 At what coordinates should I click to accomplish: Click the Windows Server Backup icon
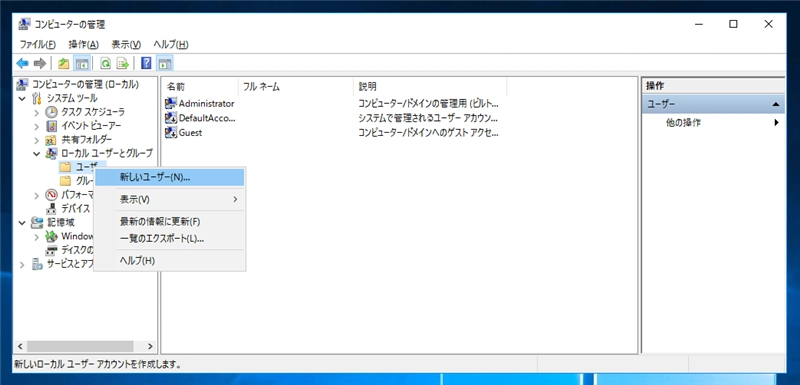point(52,236)
